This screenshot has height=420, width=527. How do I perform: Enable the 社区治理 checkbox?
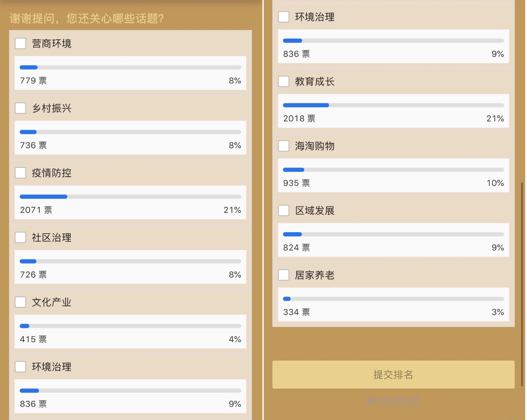tap(20, 237)
